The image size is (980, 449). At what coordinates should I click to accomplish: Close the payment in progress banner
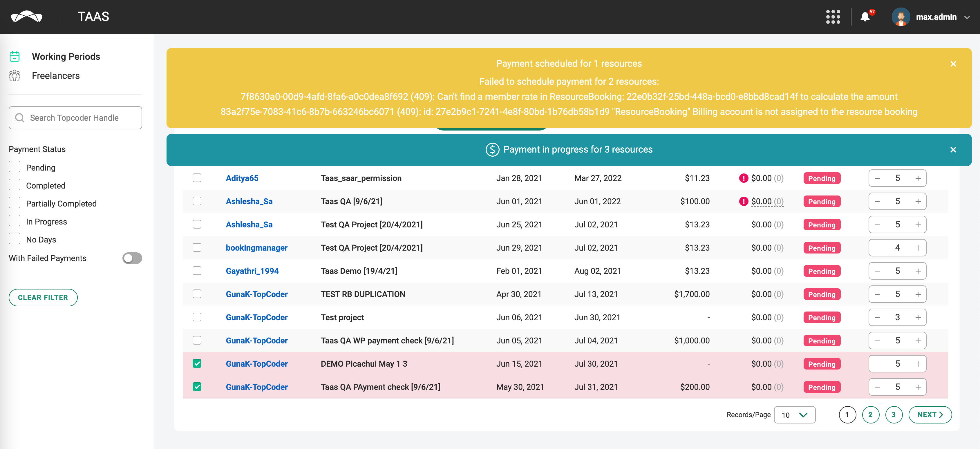pos(953,150)
